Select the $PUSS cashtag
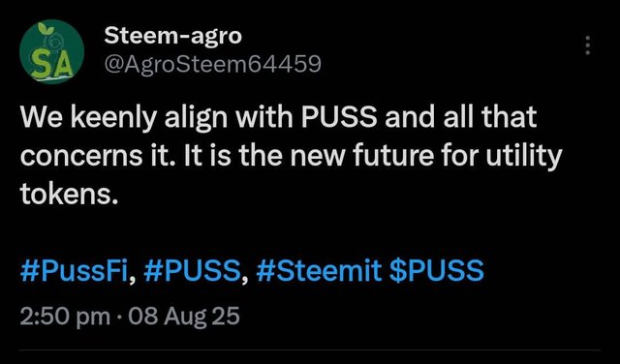The width and height of the screenshot is (620, 364). tap(437, 270)
